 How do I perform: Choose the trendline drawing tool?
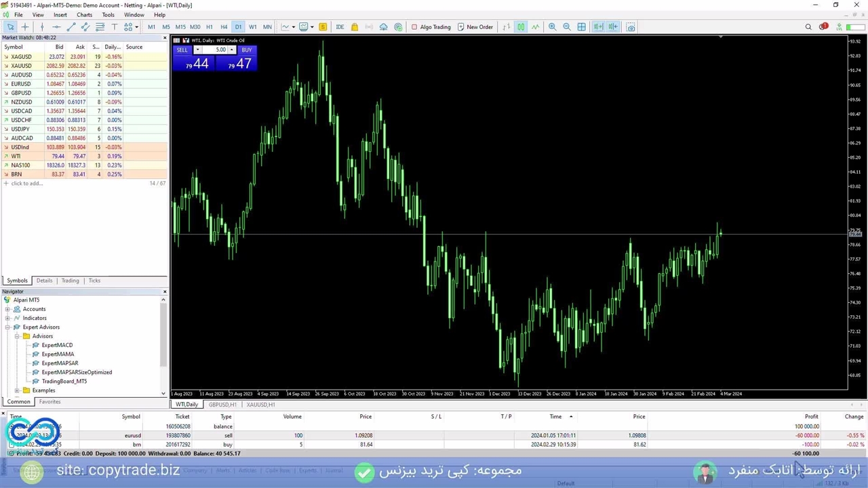(x=71, y=27)
